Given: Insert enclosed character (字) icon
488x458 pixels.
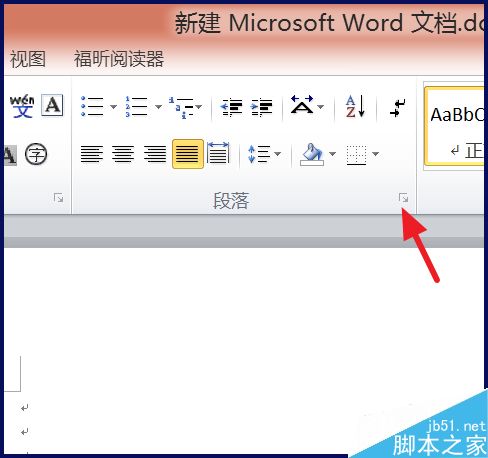Looking at the screenshot, I should tap(36, 154).
